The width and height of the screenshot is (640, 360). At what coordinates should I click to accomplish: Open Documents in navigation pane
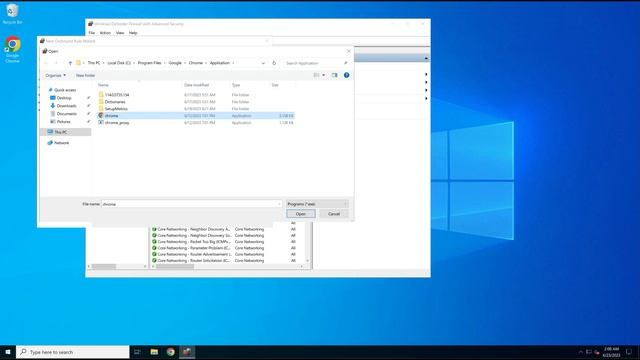coord(67,114)
